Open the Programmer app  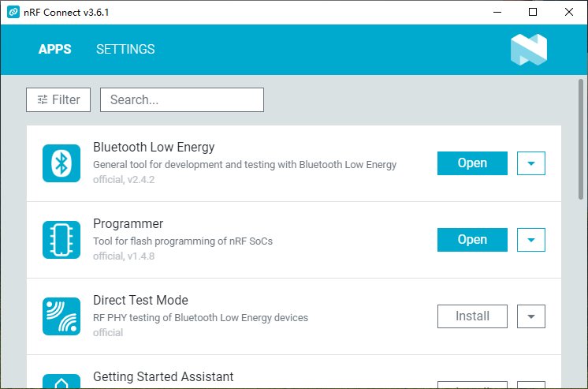(472, 240)
